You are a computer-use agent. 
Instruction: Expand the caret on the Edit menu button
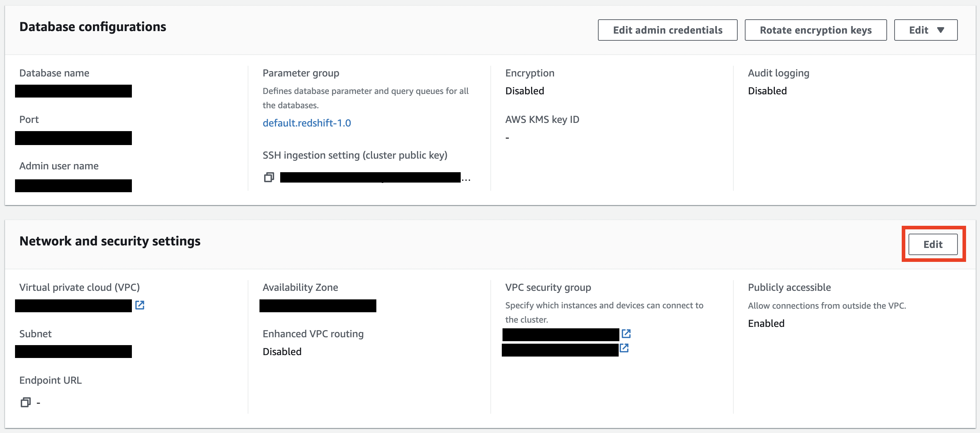pyautogui.click(x=940, y=30)
